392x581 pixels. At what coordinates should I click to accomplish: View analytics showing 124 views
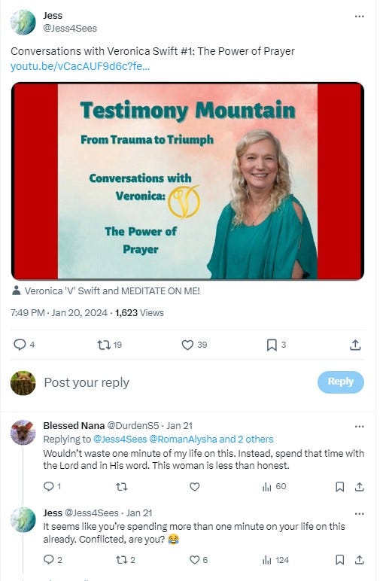275,560
